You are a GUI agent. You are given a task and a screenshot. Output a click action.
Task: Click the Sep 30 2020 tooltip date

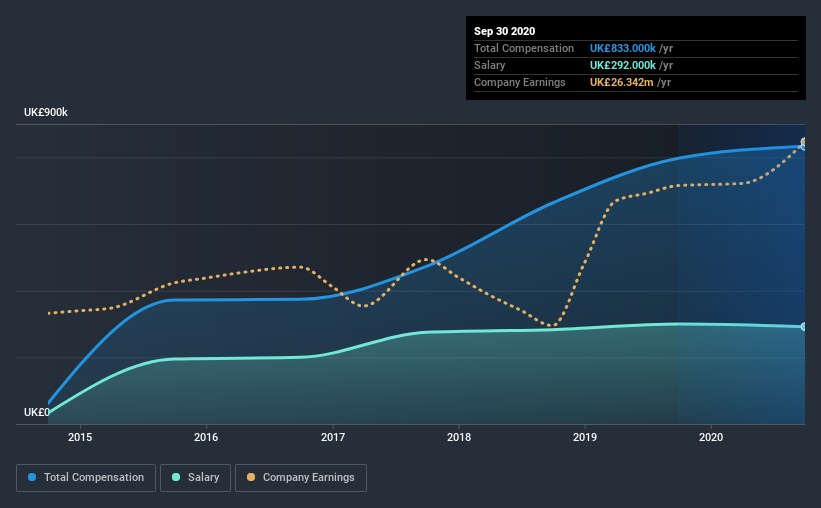coord(505,31)
